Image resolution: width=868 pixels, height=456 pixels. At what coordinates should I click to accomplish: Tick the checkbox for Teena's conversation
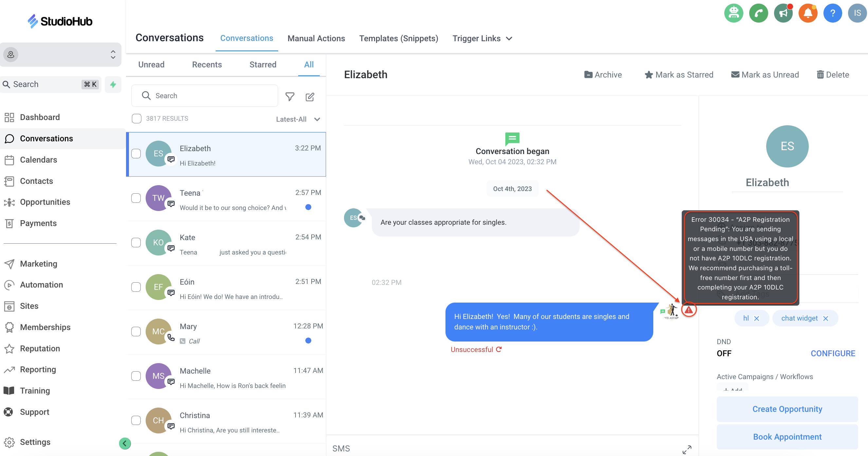136,198
